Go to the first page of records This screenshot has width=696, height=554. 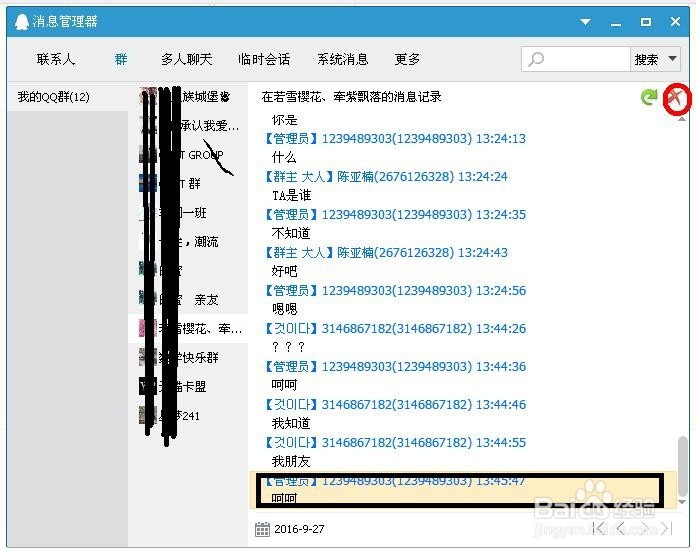coord(599,528)
